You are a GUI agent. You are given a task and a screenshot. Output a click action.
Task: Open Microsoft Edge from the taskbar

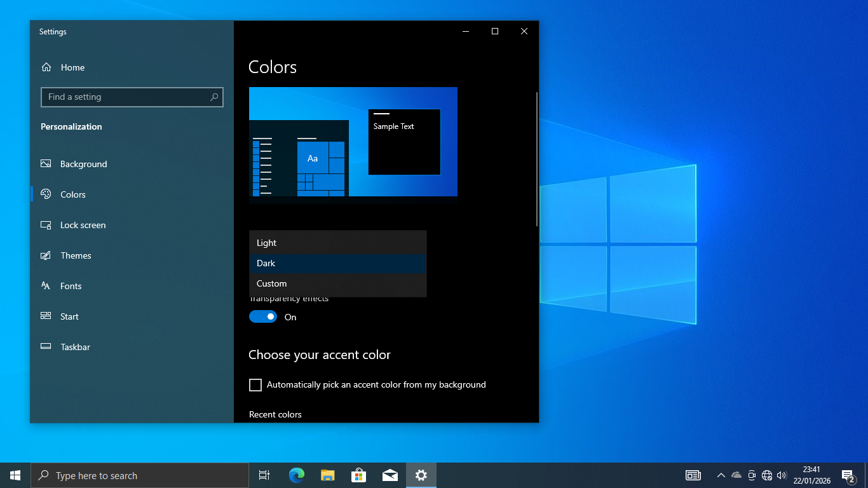(x=296, y=475)
